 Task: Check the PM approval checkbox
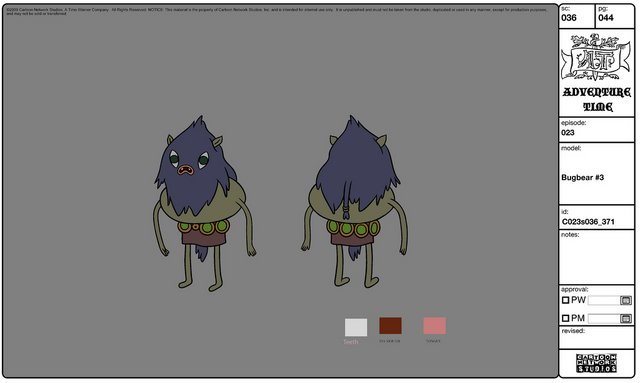tap(565, 318)
